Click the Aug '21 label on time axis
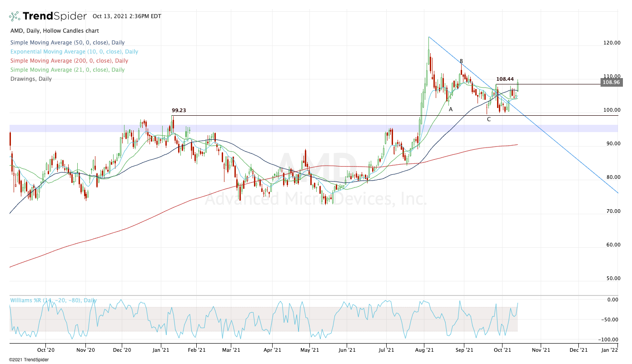Screen dimensions: 632x364 (x=424, y=350)
